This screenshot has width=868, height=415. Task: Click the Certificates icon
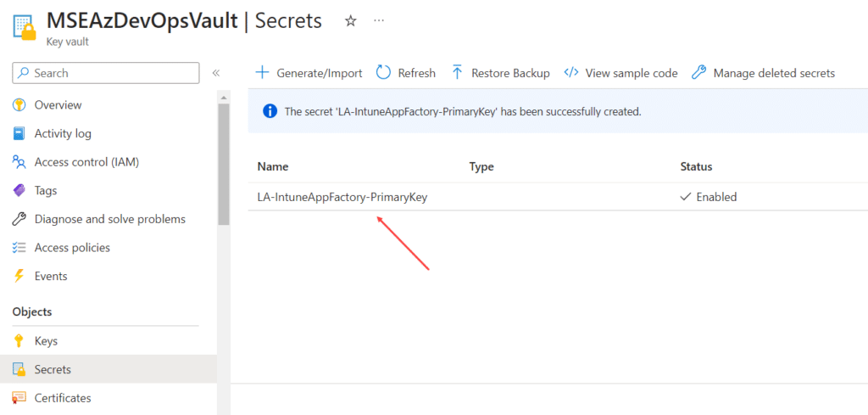click(x=19, y=398)
